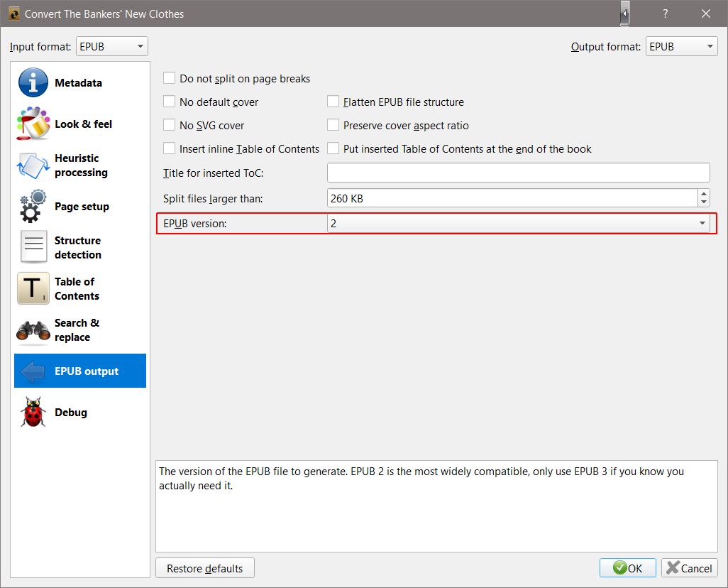Enable Do not split on page breaks

click(x=170, y=79)
